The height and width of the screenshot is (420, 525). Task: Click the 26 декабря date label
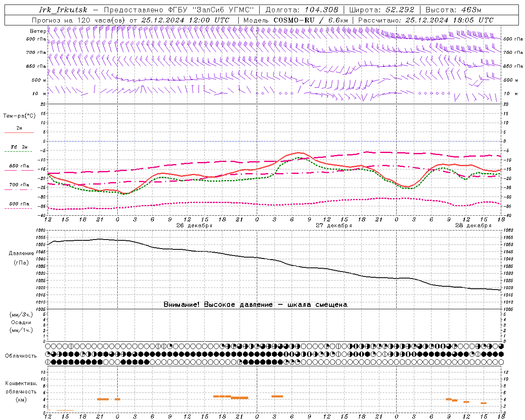(194, 226)
